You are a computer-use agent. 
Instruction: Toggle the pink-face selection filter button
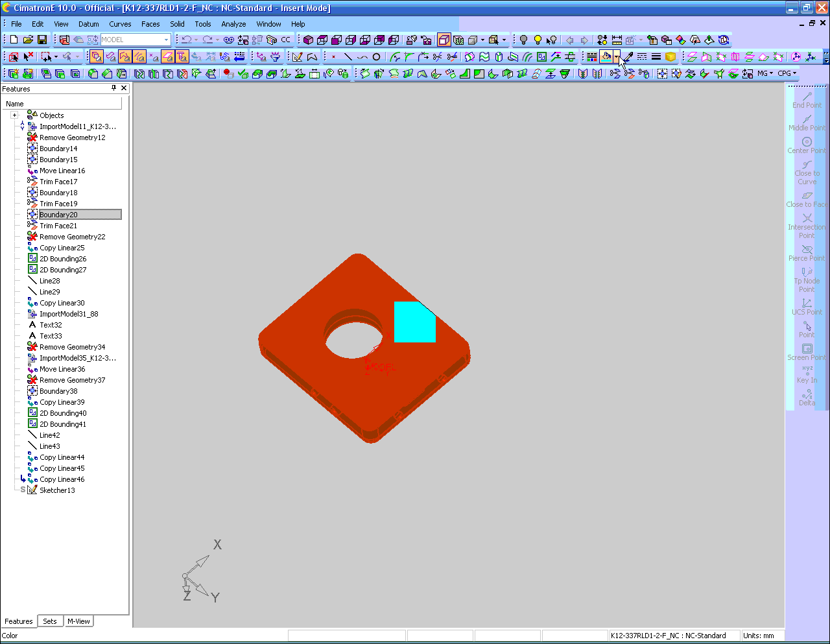(x=168, y=56)
